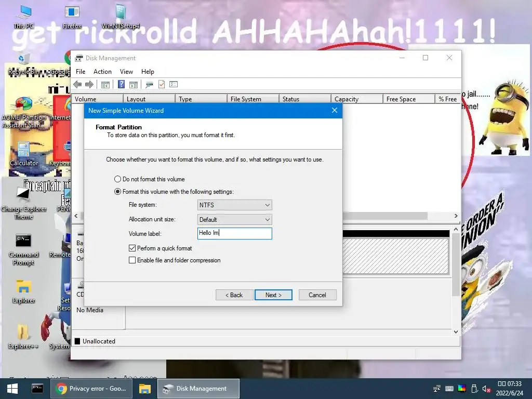This screenshot has width=532, height=399.
Task: Click the 'No Media' CD-ROM entry
Action: [x=89, y=310]
